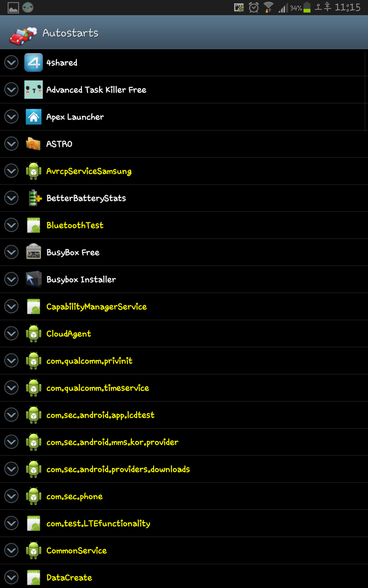This screenshot has height=588, width=368.
Task: Tap the BetterBatteryStats battery icon
Action: 34,198
